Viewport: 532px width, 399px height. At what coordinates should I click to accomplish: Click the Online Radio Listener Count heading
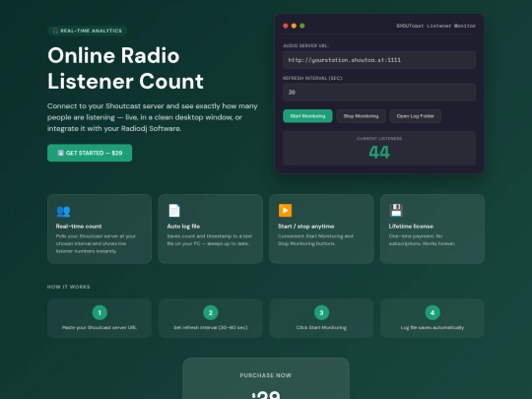click(125, 68)
